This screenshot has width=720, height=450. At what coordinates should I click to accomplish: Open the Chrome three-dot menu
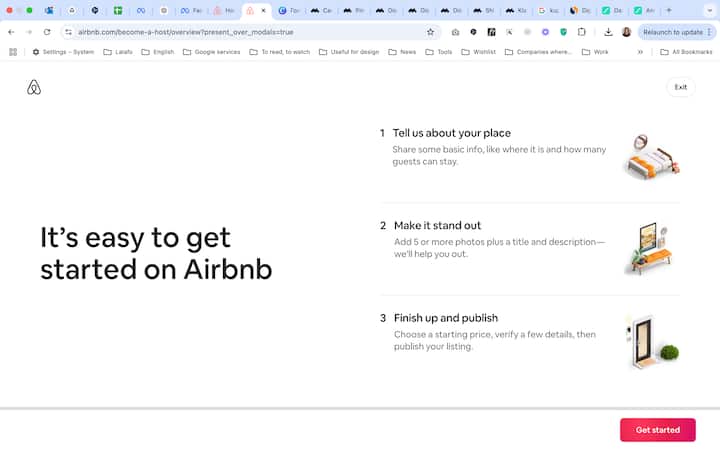click(709, 32)
